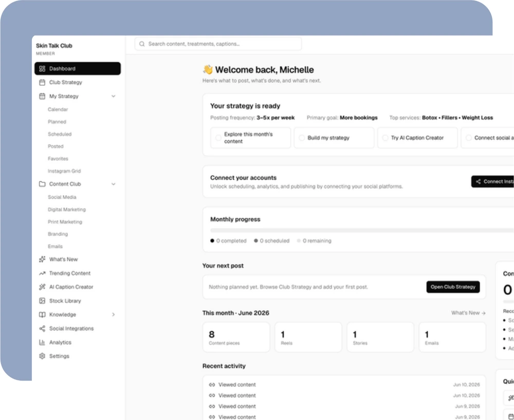This screenshot has height=420, width=514.
Task: Follow the What's New arrow link
Action: [468, 313]
